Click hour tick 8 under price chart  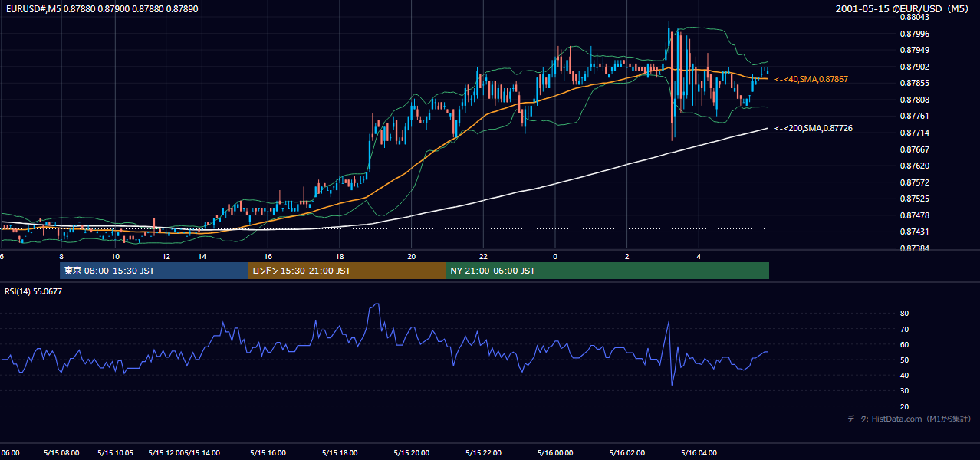pyautogui.click(x=61, y=256)
